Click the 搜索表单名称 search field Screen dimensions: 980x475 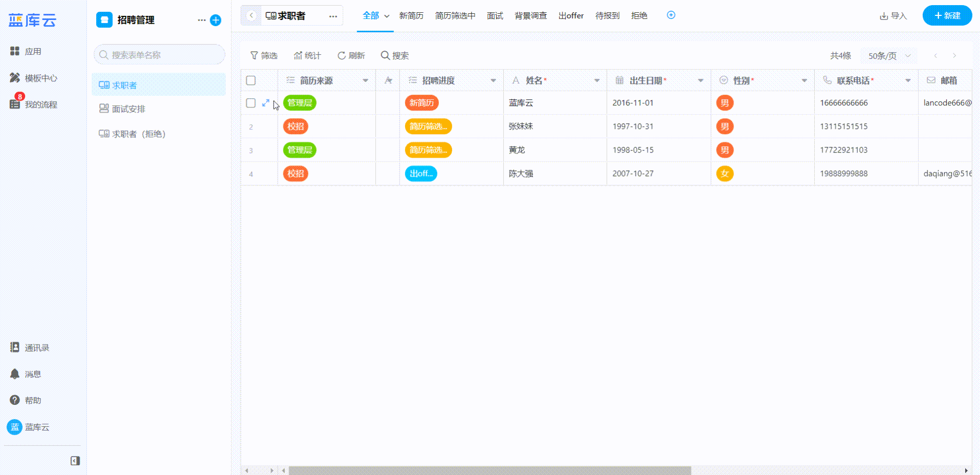click(159, 55)
